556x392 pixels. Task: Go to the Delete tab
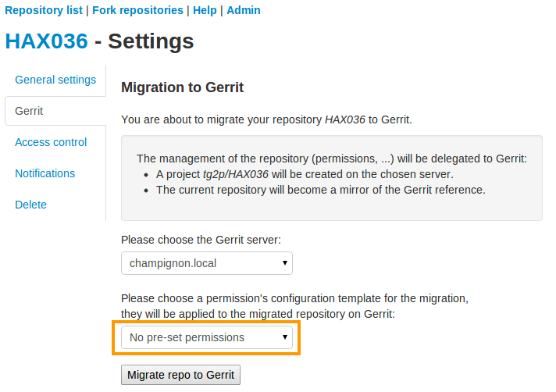(31, 205)
